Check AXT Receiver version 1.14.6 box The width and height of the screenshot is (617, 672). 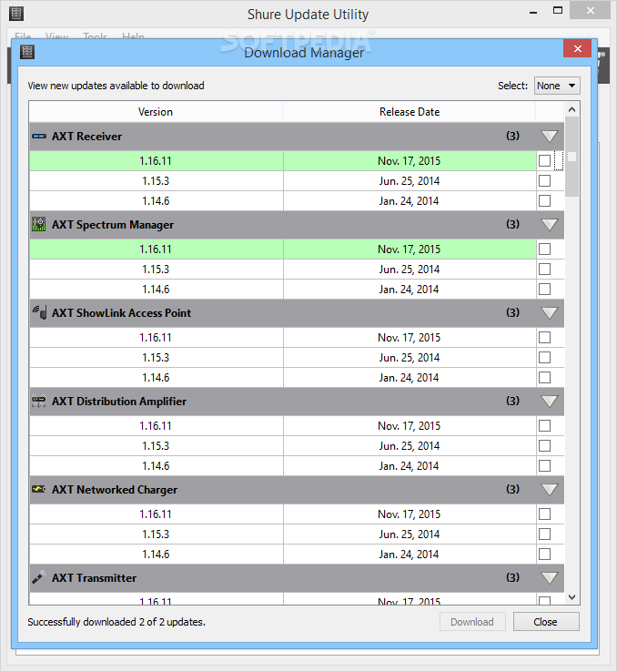(x=544, y=200)
